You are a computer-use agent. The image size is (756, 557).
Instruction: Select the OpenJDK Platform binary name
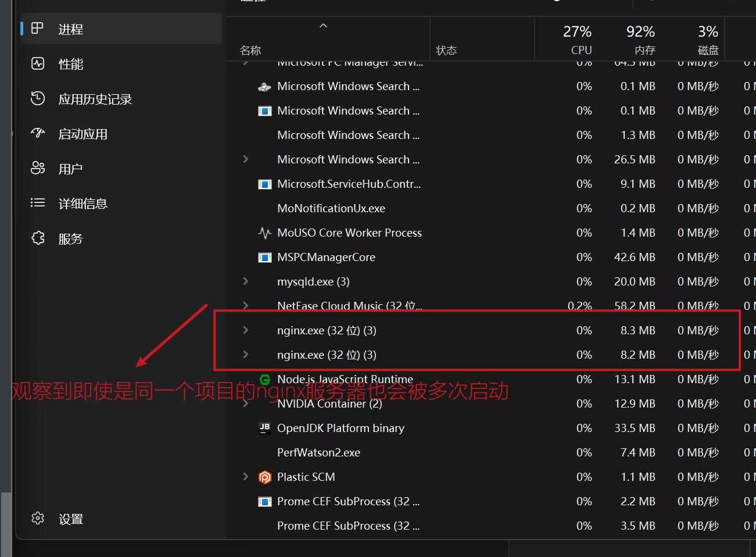(x=341, y=428)
